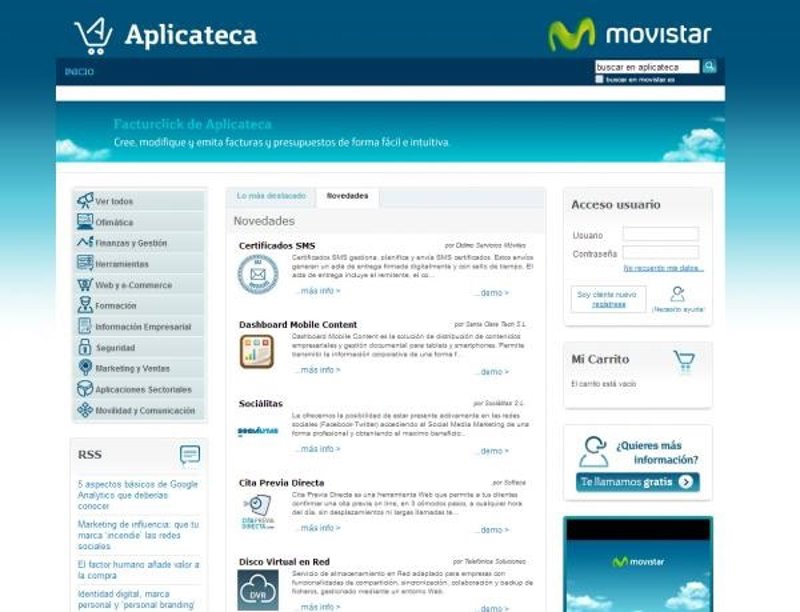Viewport: 800px width, 612px height.
Task: Open Marketing y Ventas category
Action: pyautogui.click(x=132, y=369)
